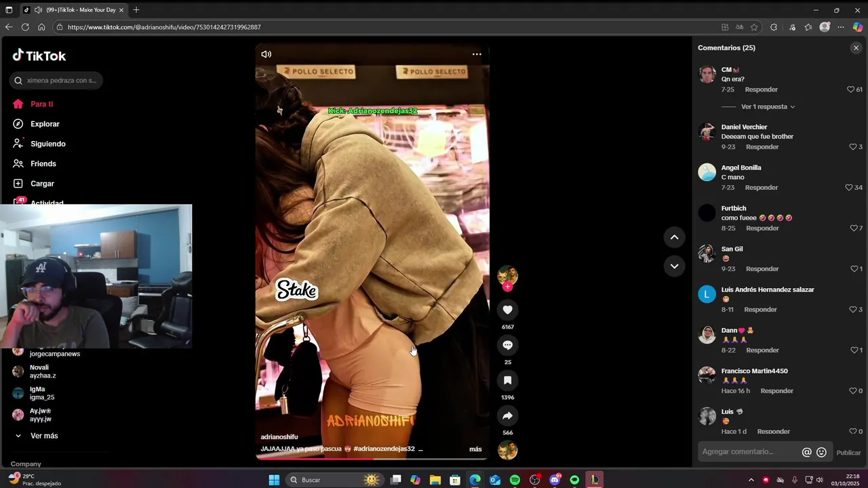Open Cargar to upload a video
This screenshot has width=868, height=488.
[42, 184]
